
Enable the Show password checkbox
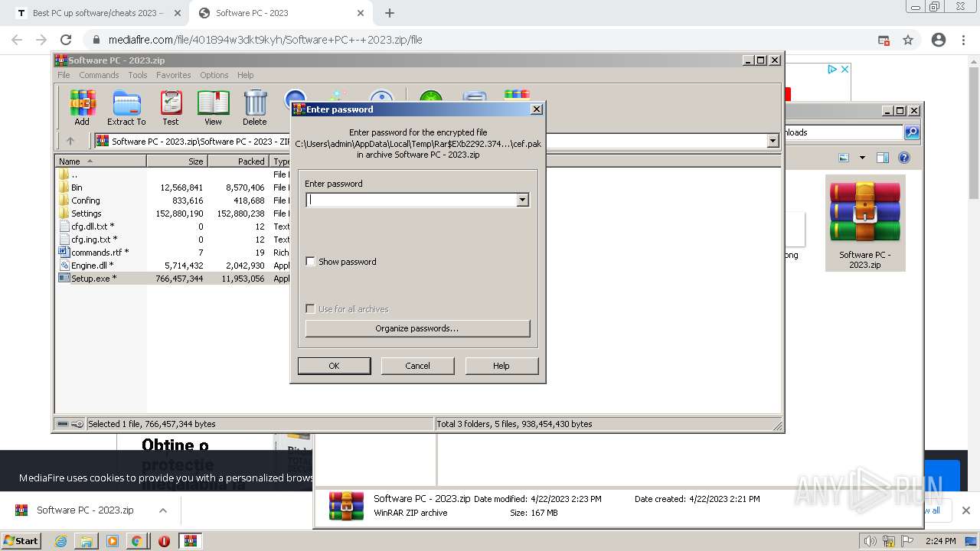point(310,262)
